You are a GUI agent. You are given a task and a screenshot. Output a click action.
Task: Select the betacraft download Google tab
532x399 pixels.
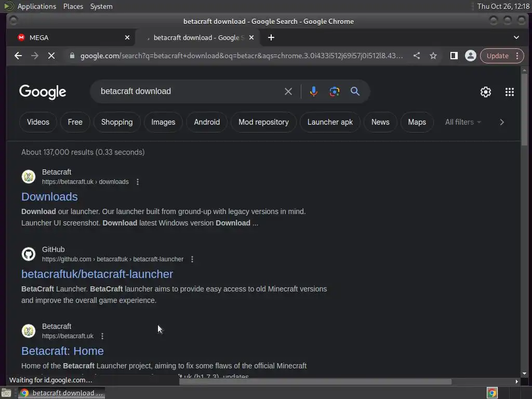[x=198, y=37]
